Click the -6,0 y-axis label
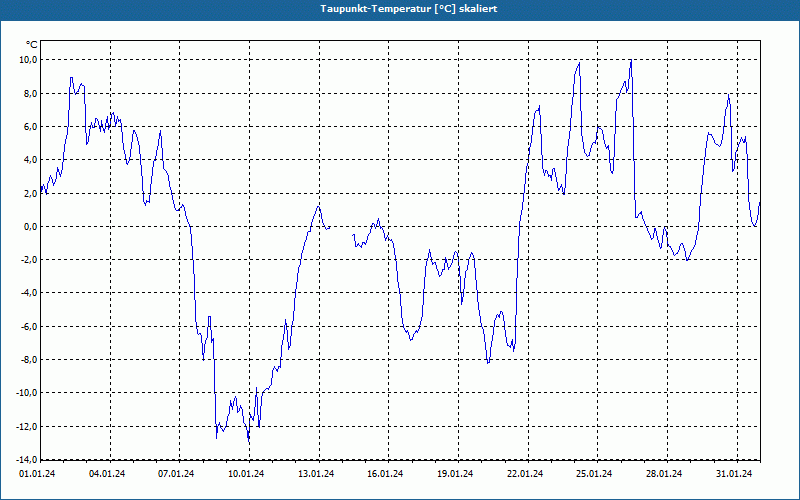This screenshot has height=500, width=800. pyautogui.click(x=29, y=327)
